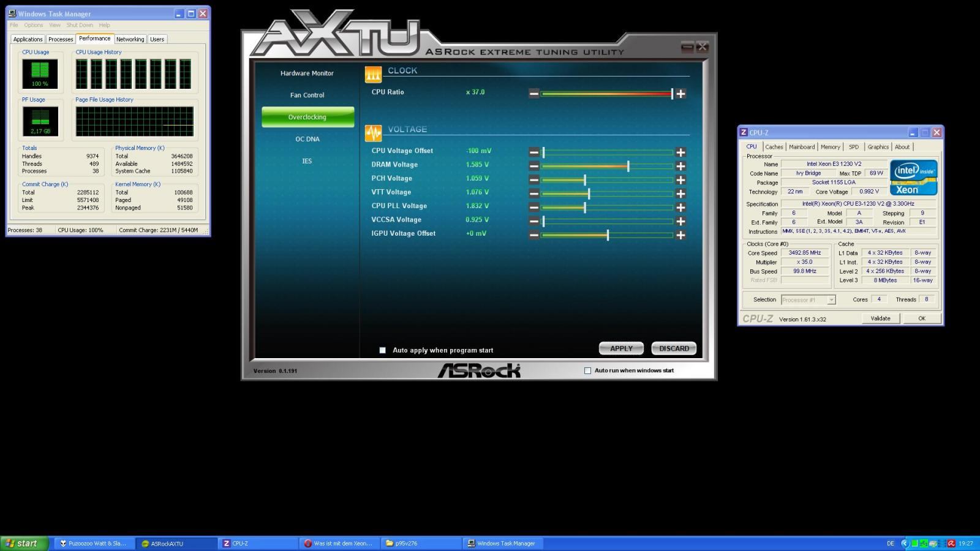The image size is (980, 551).
Task: Increase IGPU Voltage Offset with the plus button
Action: click(680, 235)
